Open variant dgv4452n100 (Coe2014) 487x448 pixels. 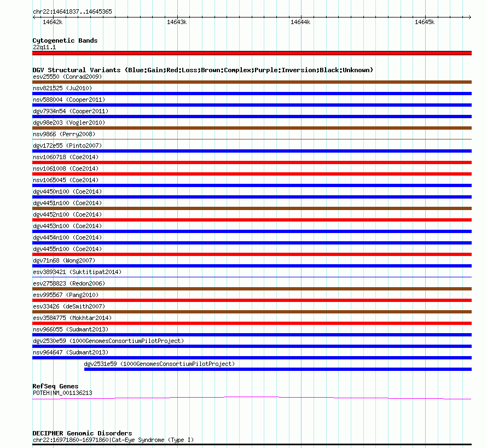(x=67, y=214)
